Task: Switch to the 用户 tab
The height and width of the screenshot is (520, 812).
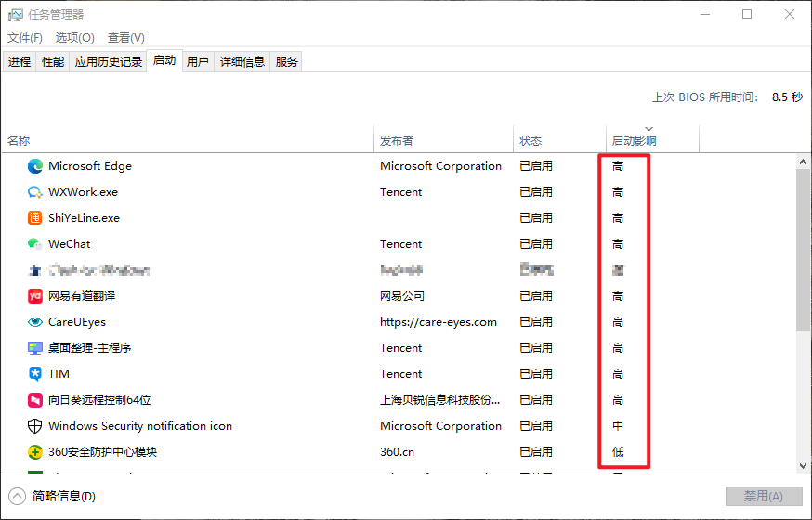Action: coord(198,62)
